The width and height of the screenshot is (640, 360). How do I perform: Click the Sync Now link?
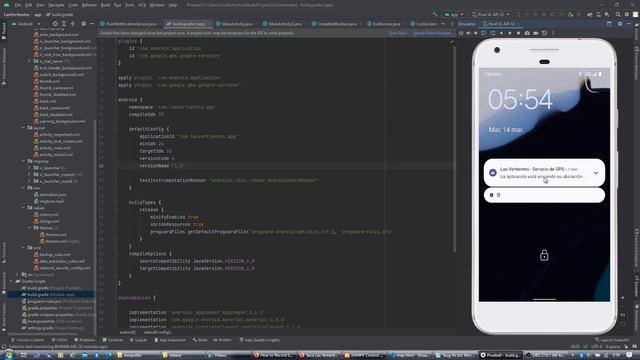pos(398,33)
